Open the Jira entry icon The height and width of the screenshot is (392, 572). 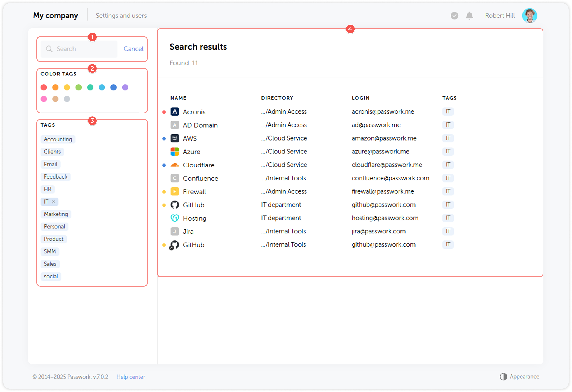pos(175,231)
